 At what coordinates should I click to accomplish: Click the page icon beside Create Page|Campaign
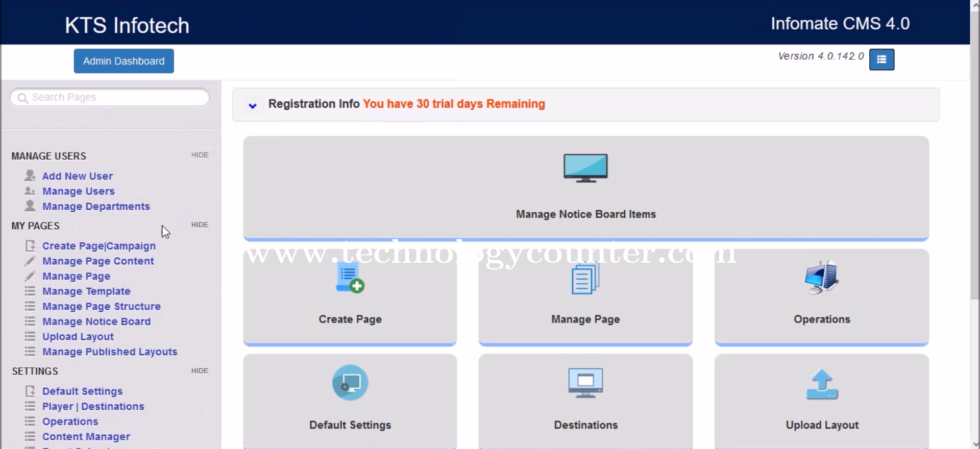pos(30,245)
